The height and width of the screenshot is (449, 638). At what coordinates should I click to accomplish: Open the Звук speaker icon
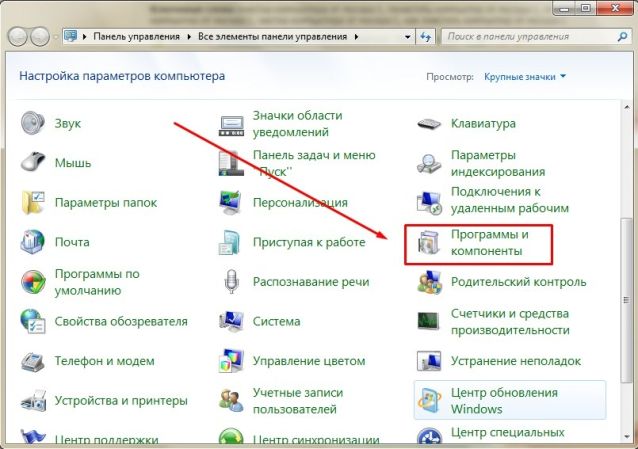[33, 123]
